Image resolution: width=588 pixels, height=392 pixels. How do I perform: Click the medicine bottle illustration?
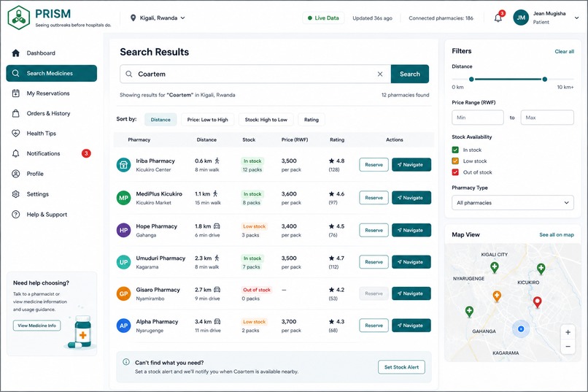click(x=82, y=332)
